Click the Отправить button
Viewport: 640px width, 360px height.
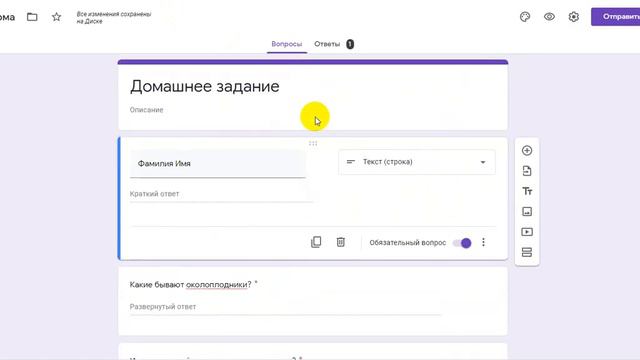[616, 17]
